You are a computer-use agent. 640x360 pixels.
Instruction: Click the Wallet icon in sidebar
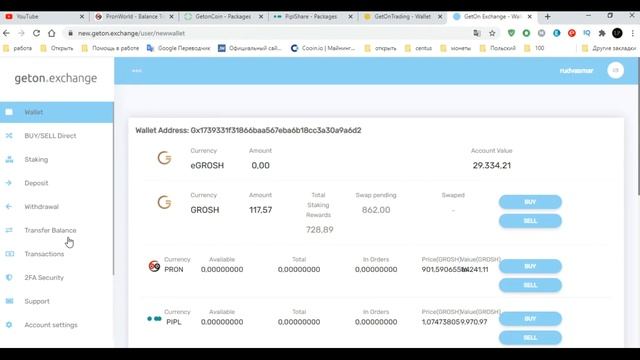coord(9,112)
